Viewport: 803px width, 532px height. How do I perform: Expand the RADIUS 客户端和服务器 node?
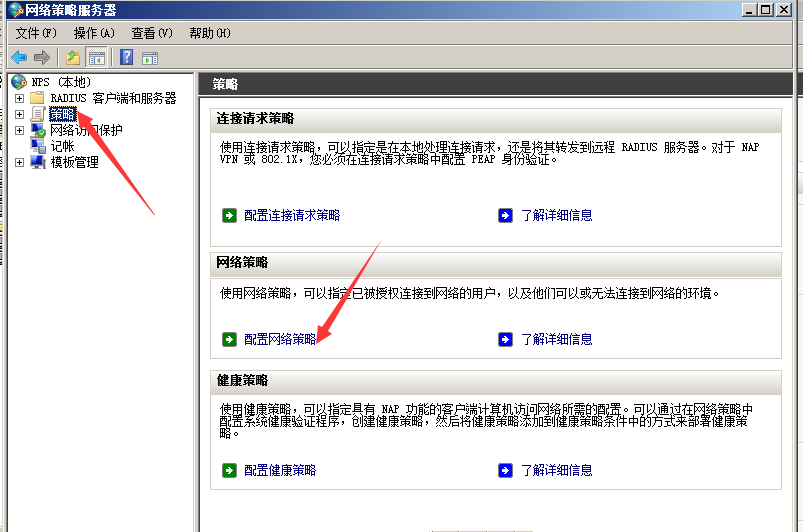19,98
